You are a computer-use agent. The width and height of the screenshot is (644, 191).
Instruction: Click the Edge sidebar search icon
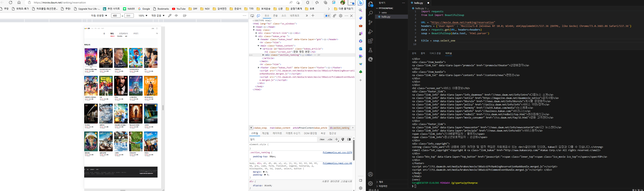(x=360, y=11)
